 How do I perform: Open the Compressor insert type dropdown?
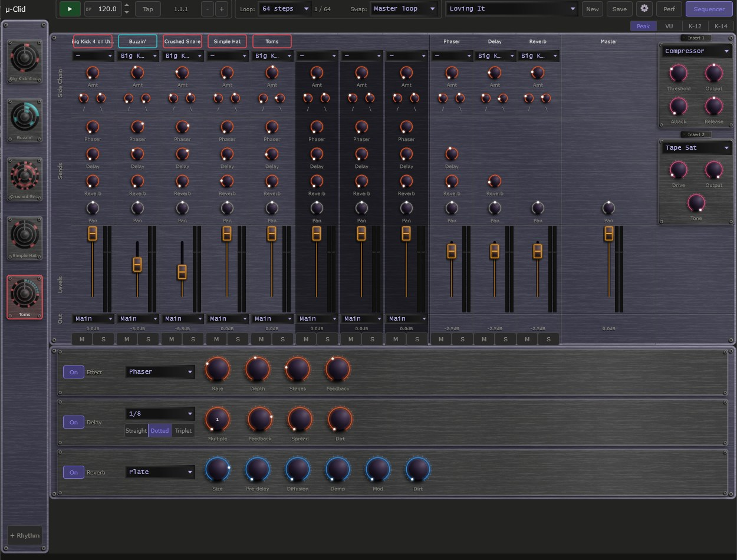pyautogui.click(x=696, y=51)
